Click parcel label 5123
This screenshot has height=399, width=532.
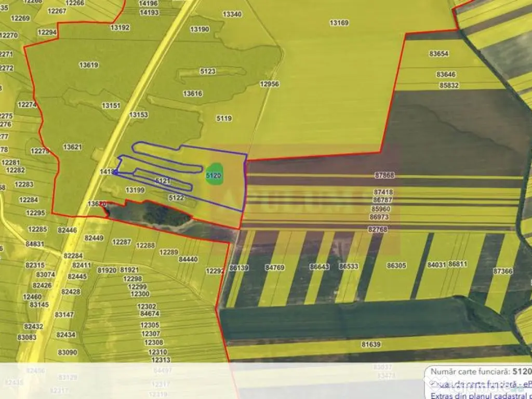pyautogui.click(x=207, y=71)
